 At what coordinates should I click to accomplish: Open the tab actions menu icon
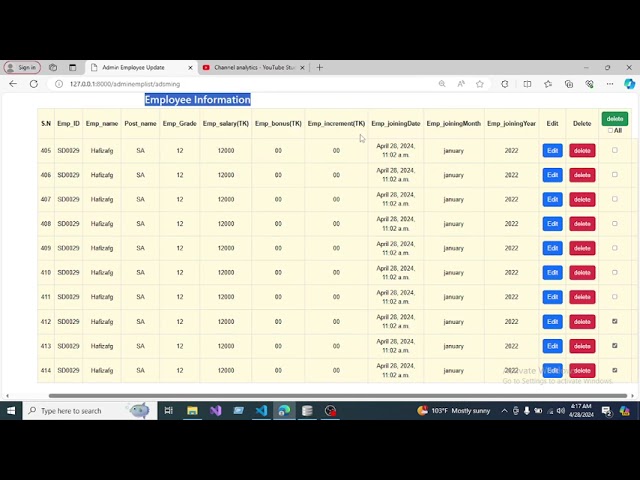pos(73,67)
